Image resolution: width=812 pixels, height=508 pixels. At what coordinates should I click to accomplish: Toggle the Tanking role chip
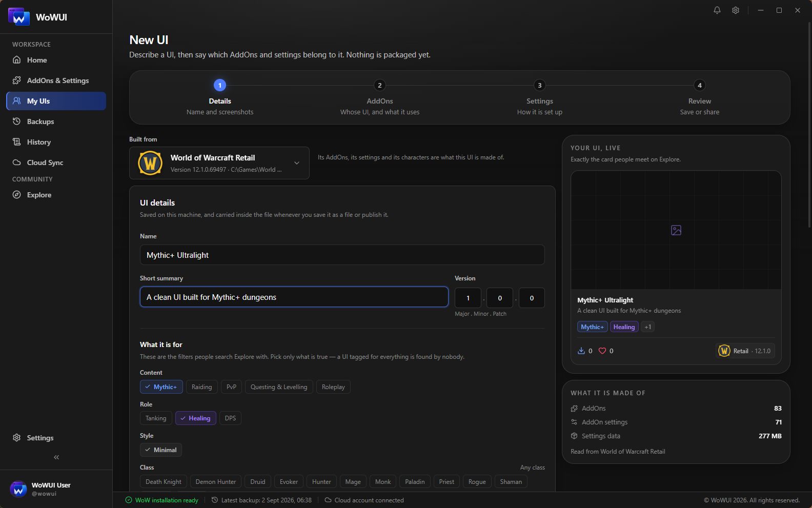tap(156, 418)
